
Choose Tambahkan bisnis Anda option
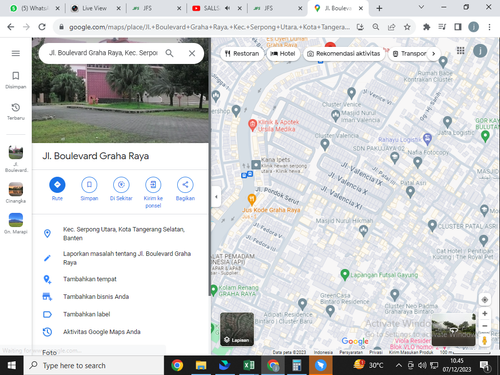point(120,297)
